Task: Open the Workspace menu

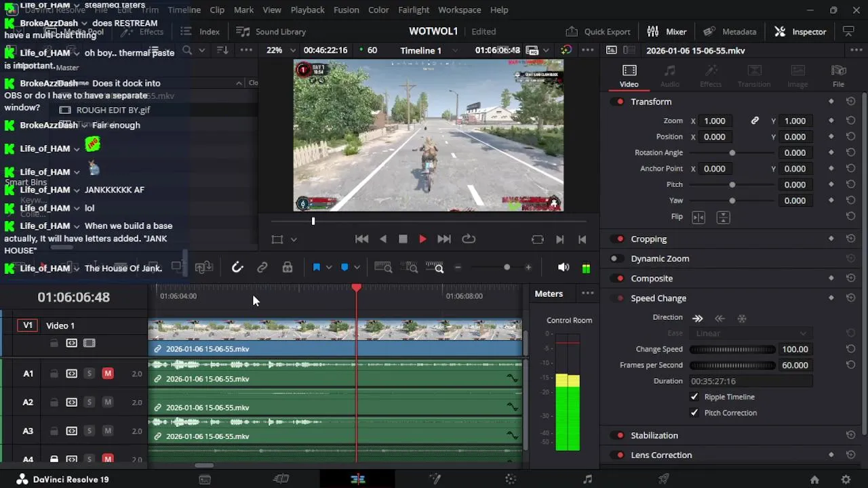Action: 459,10
